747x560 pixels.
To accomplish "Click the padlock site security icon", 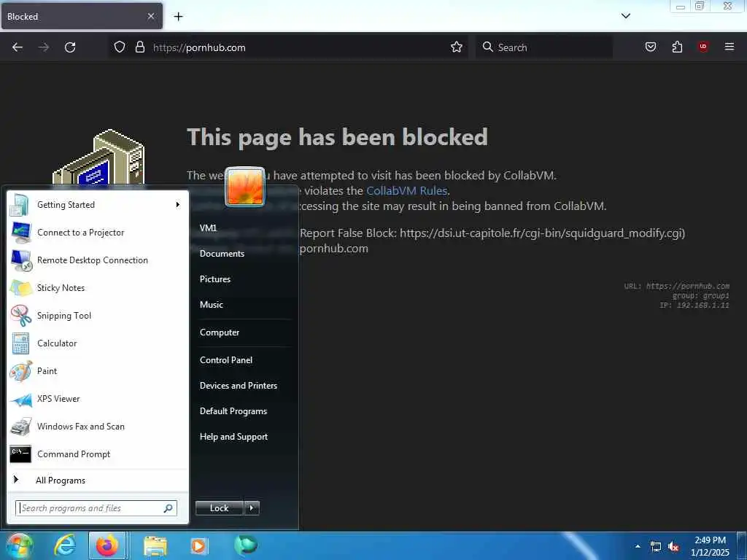I will coord(139,47).
